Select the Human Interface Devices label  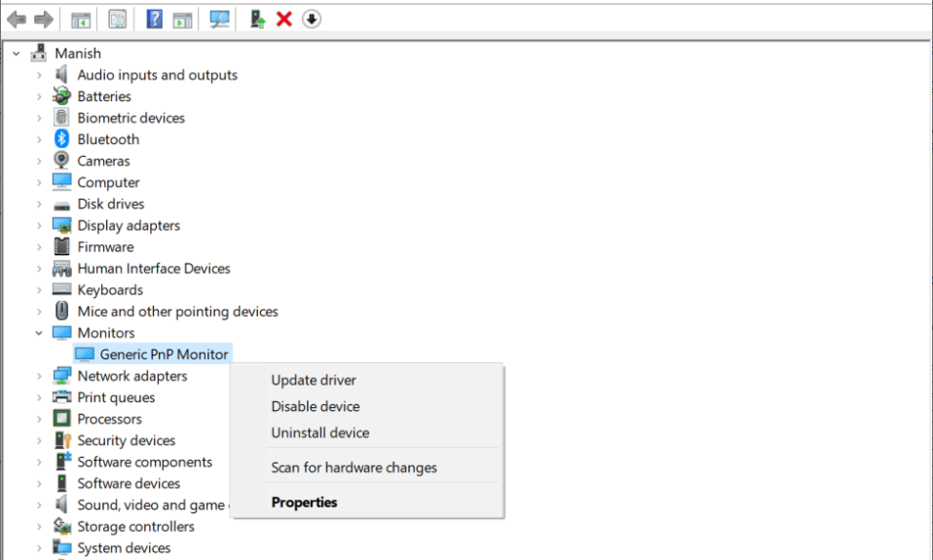[154, 269]
